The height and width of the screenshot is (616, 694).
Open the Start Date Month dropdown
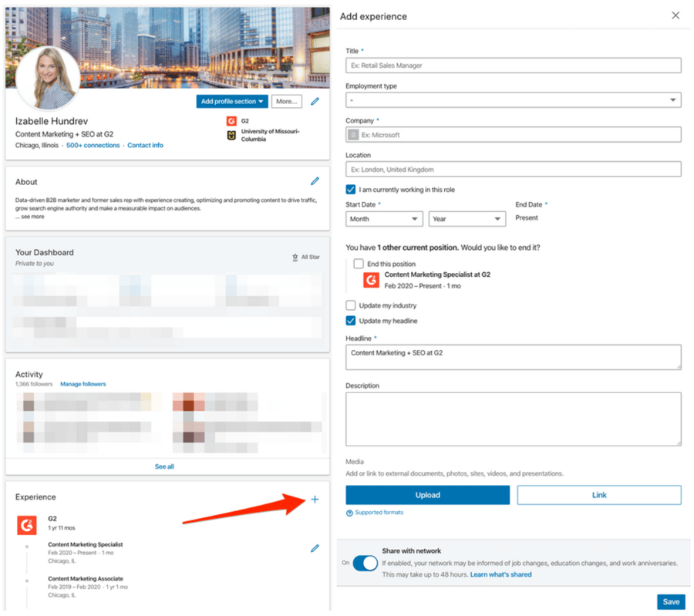[x=383, y=219]
